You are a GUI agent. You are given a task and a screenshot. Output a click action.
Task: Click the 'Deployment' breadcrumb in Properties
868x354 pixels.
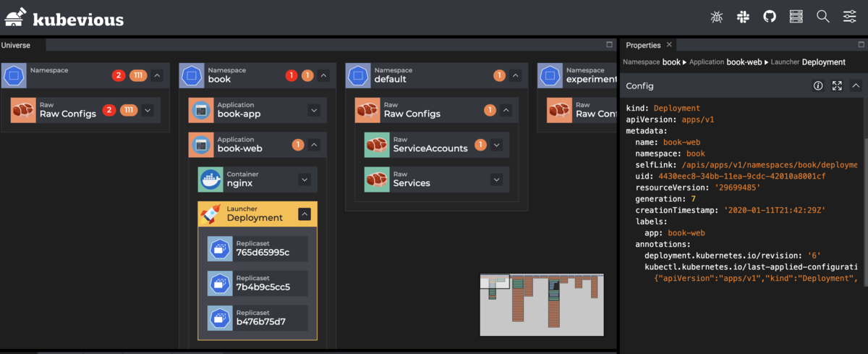(x=824, y=62)
